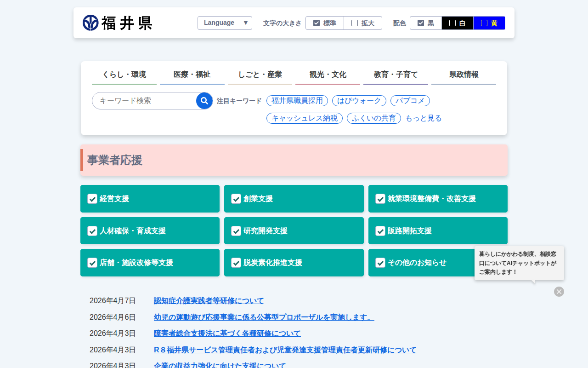Viewport: 588px width, 368px height.
Task: Open the くらし・環境 menu tab
Action: [x=124, y=75]
